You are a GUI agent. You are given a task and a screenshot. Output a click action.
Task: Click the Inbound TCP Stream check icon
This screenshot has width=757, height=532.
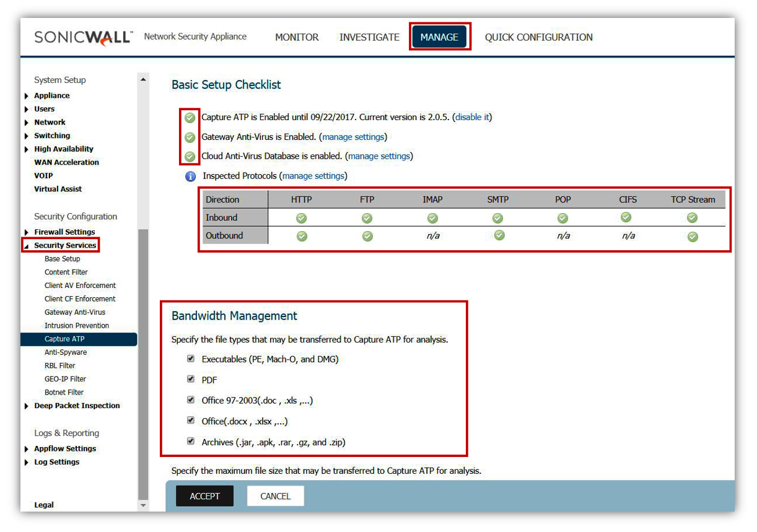(x=693, y=218)
